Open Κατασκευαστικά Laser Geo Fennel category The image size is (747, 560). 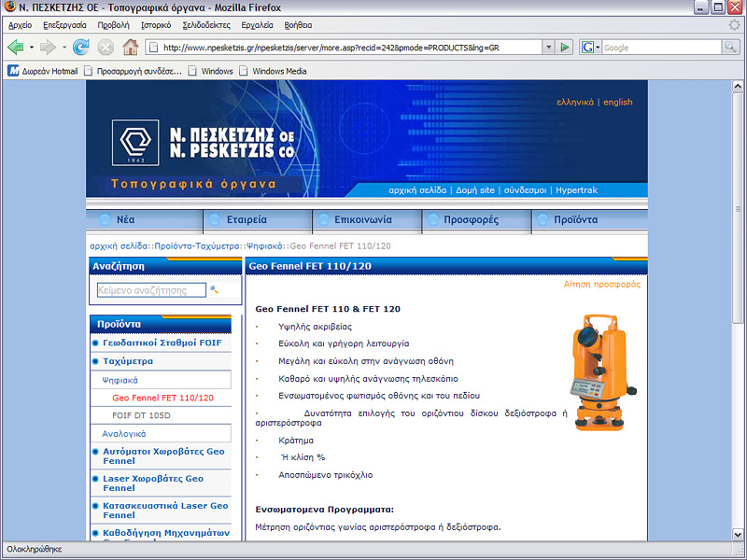tap(166, 511)
